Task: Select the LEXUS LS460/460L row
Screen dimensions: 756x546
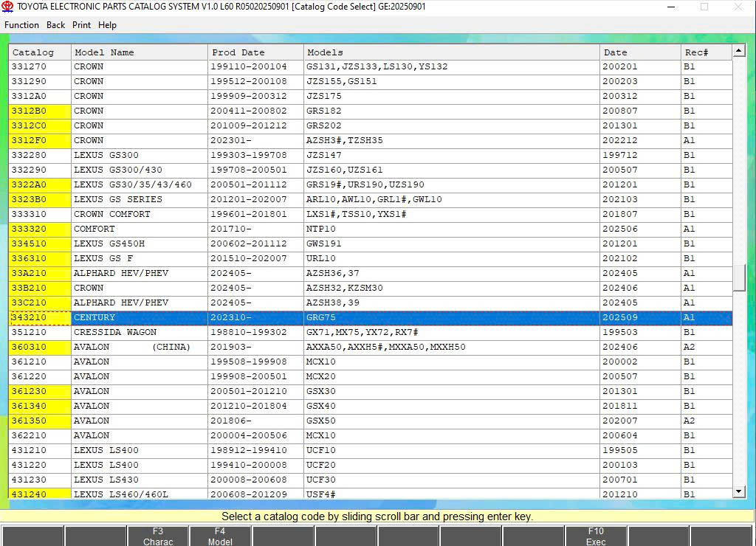Action: point(371,494)
